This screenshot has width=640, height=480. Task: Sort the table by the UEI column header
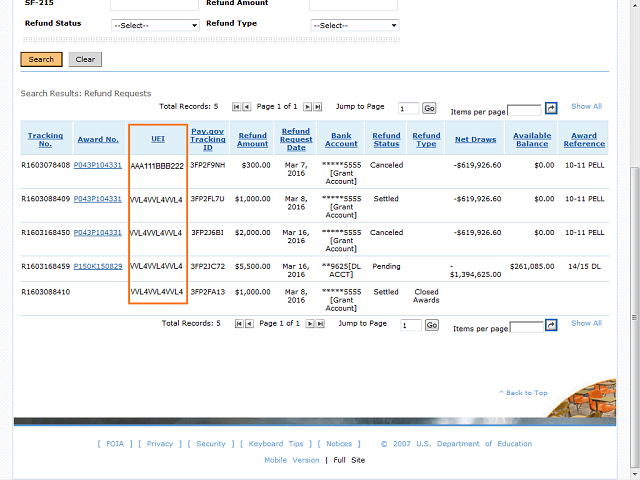157,139
